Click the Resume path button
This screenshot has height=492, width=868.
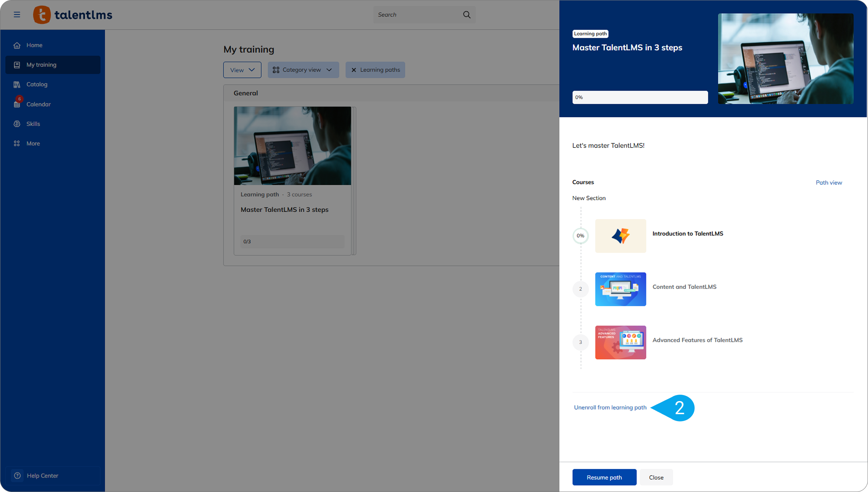604,477
